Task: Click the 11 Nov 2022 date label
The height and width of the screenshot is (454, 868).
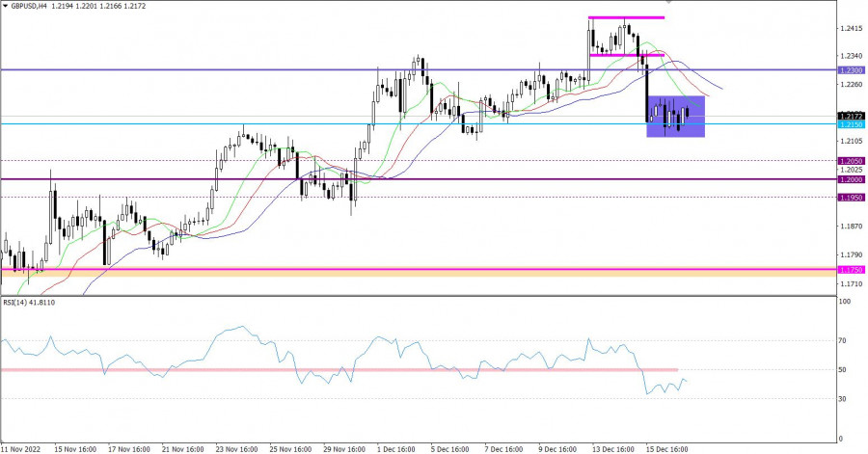Action: tap(21, 448)
